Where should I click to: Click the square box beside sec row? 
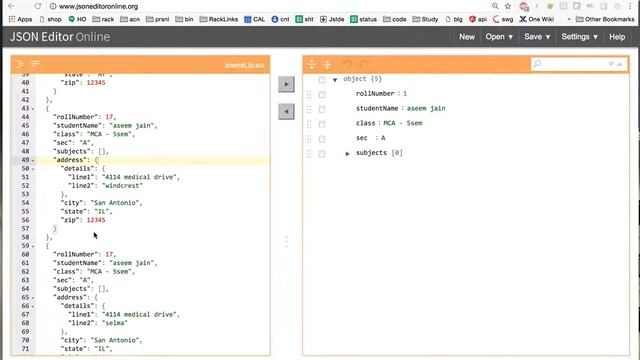tap(322, 139)
